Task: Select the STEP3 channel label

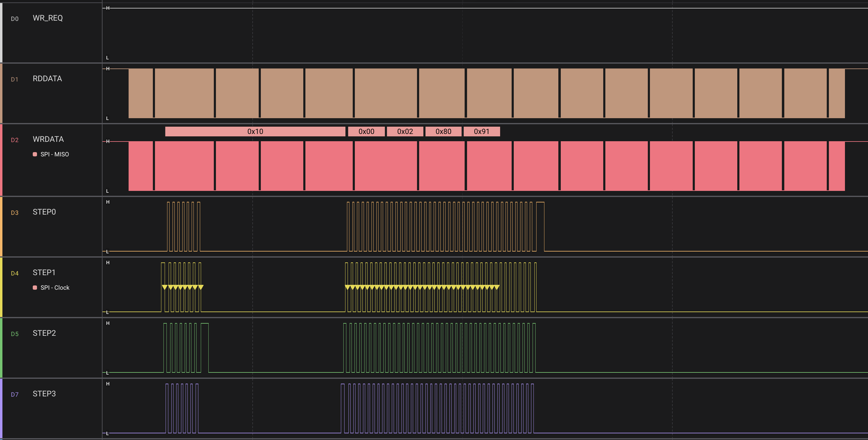Action: coord(44,394)
